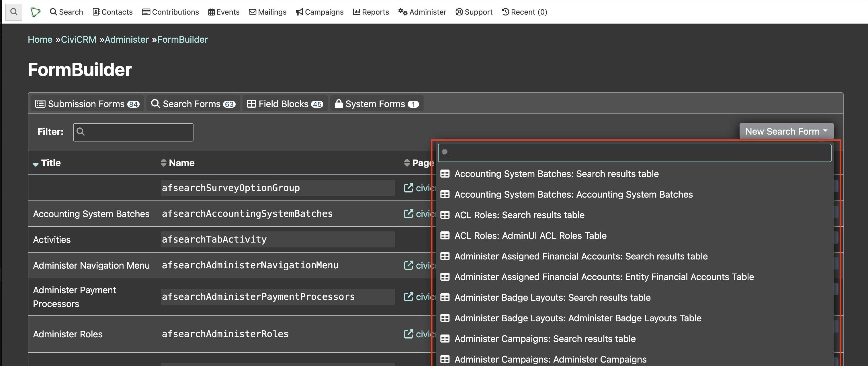868x366 pixels.
Task: Open the Reports menu
Action: (x=371, y=12)
